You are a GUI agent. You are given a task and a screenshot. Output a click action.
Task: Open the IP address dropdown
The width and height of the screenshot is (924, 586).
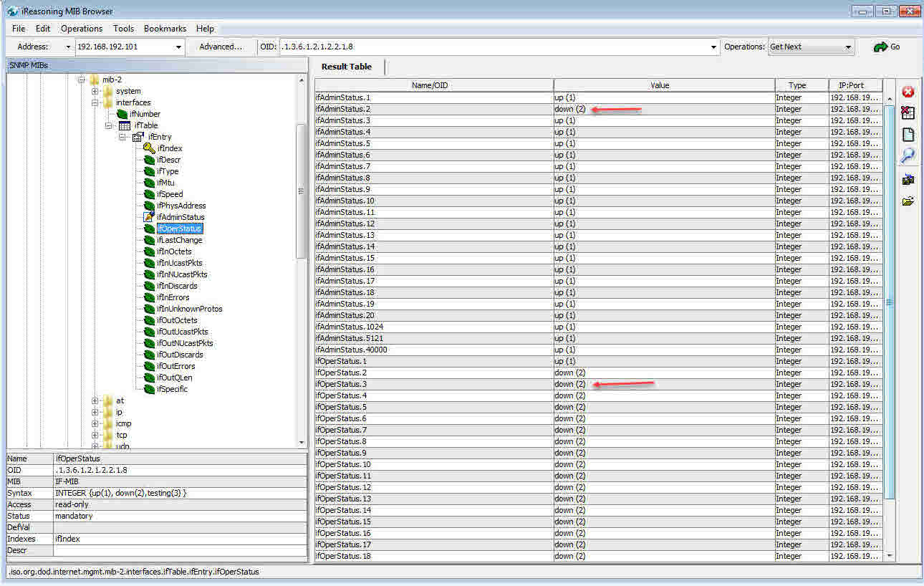coord(178,47)
